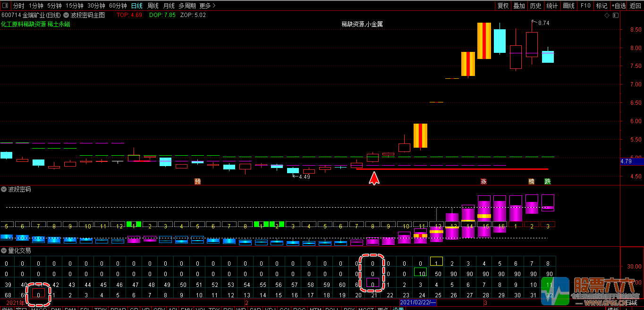Click the red up arrow signal marker
The height and width of the screenshot is (310, 644).
(374, 178)
